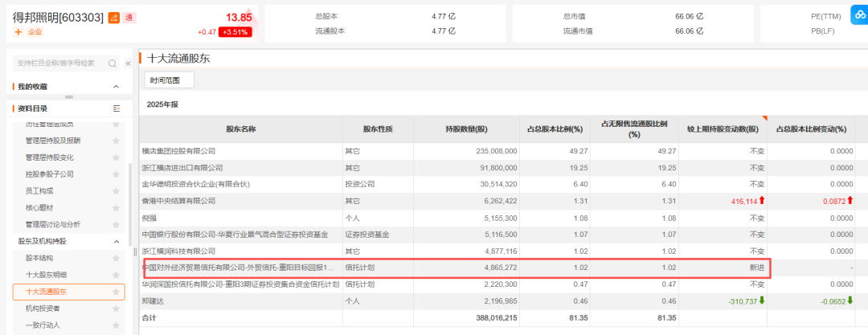Collapse sidebar with double-chevron icon
Image resolution: width=868 pixels, height=335 pixels.
127,63
